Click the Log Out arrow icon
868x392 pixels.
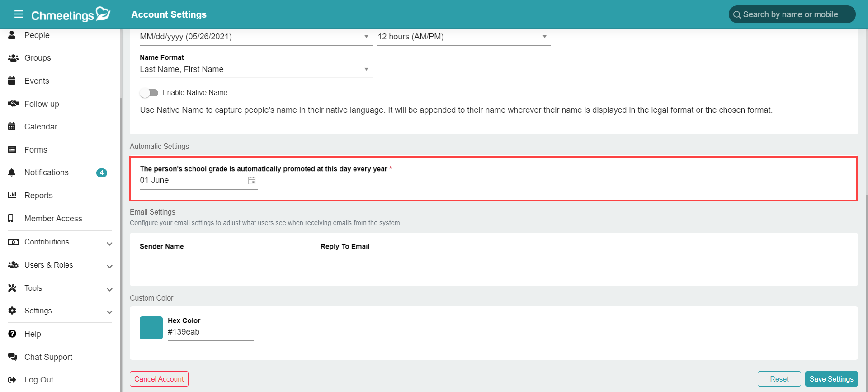coord(12,380)
